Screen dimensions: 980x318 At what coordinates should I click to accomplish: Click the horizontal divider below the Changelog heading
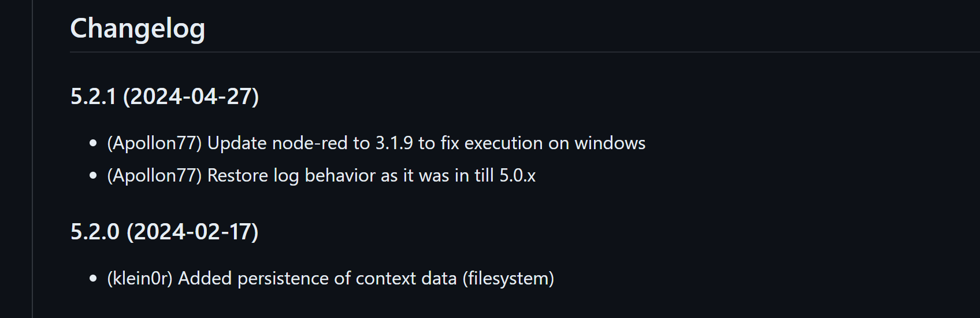520,52
